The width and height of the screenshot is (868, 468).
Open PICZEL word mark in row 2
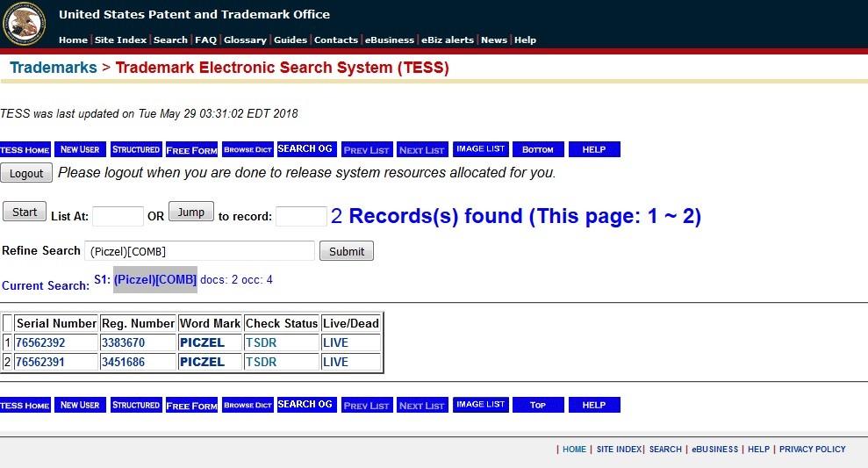(202, 363)
